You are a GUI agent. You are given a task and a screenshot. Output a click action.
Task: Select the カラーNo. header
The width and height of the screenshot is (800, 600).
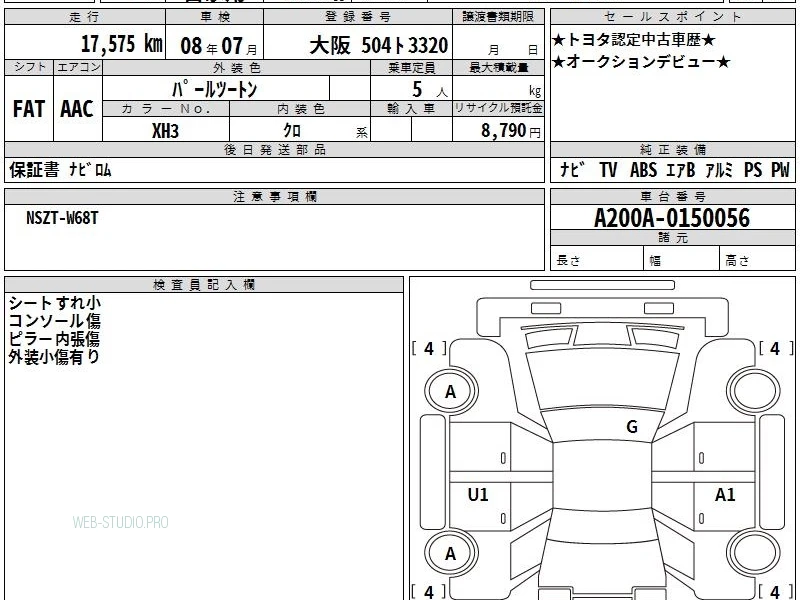(166, 109)
